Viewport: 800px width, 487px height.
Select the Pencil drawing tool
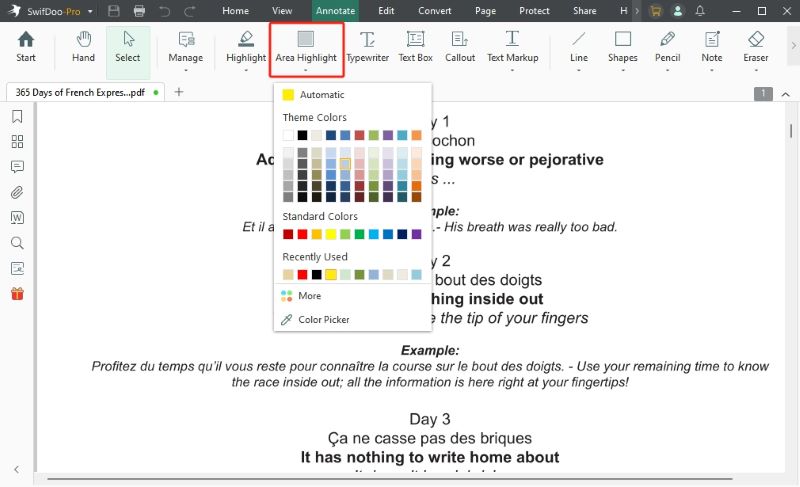(x=667, y=47)
